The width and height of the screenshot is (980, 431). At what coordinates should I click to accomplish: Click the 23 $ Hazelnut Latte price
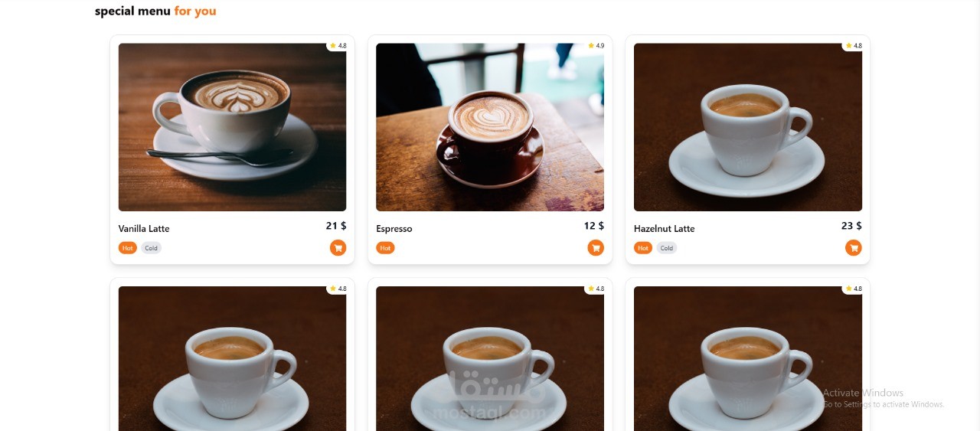(851, 226)
